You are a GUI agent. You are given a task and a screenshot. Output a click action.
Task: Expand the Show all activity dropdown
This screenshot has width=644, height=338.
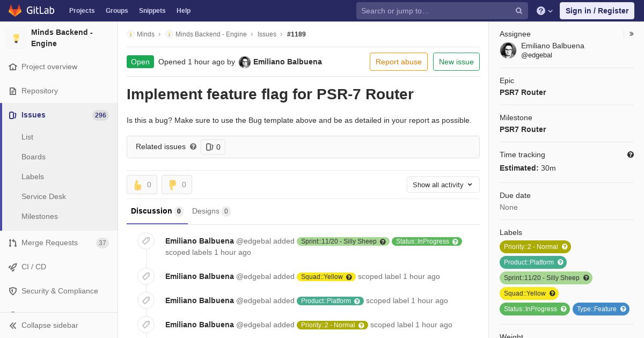(443, 185)
